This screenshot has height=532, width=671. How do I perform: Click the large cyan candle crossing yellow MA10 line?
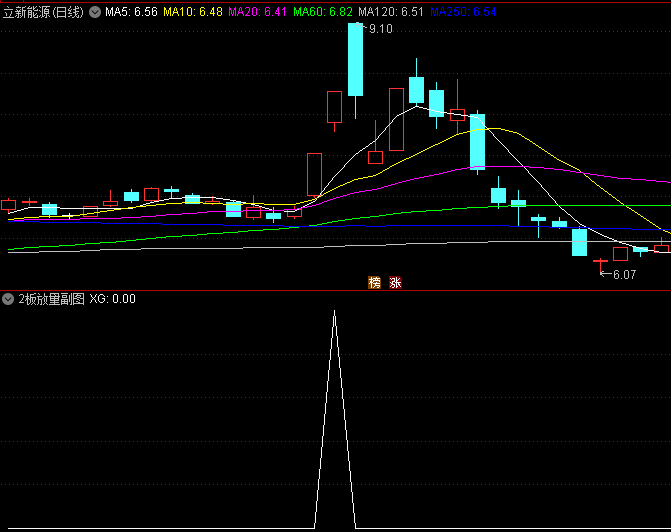(478, 140)
